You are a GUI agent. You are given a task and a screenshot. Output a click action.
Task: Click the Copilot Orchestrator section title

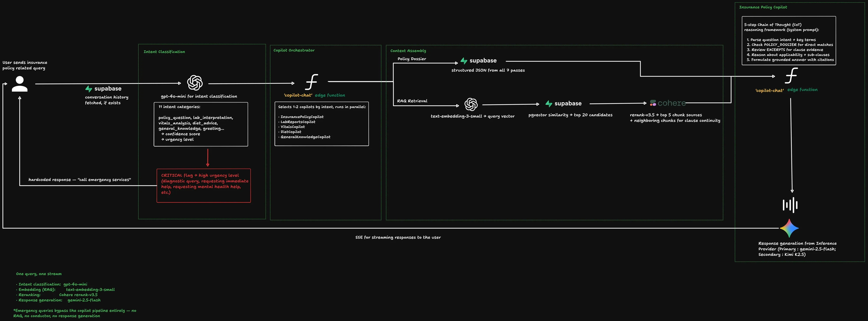[x=294, y=50]
